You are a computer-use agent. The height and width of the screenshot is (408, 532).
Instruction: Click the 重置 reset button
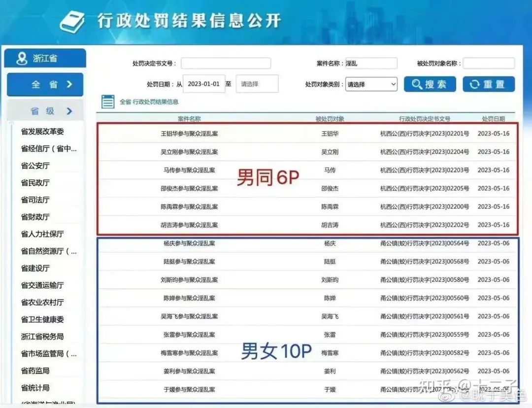coord(488,84)
